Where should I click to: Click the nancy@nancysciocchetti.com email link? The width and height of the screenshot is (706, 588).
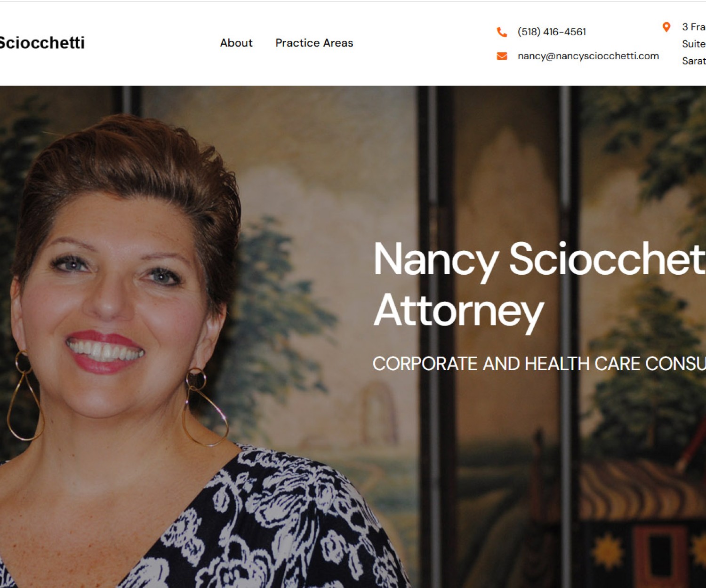[588, 56]
